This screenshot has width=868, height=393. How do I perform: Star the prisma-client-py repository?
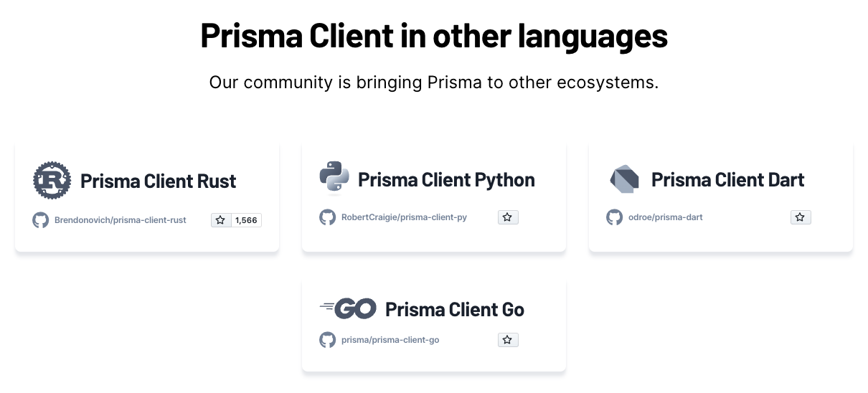point(508,217)
